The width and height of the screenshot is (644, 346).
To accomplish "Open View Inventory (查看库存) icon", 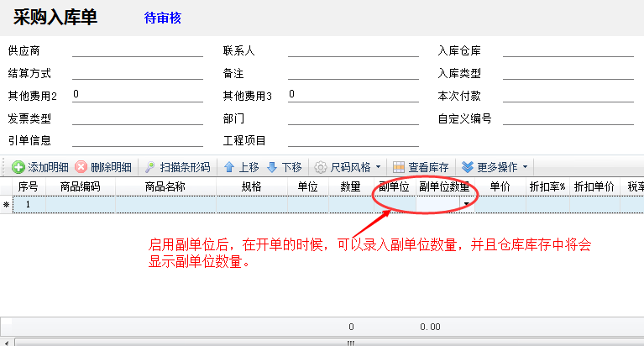I will [x=399, y=167].
